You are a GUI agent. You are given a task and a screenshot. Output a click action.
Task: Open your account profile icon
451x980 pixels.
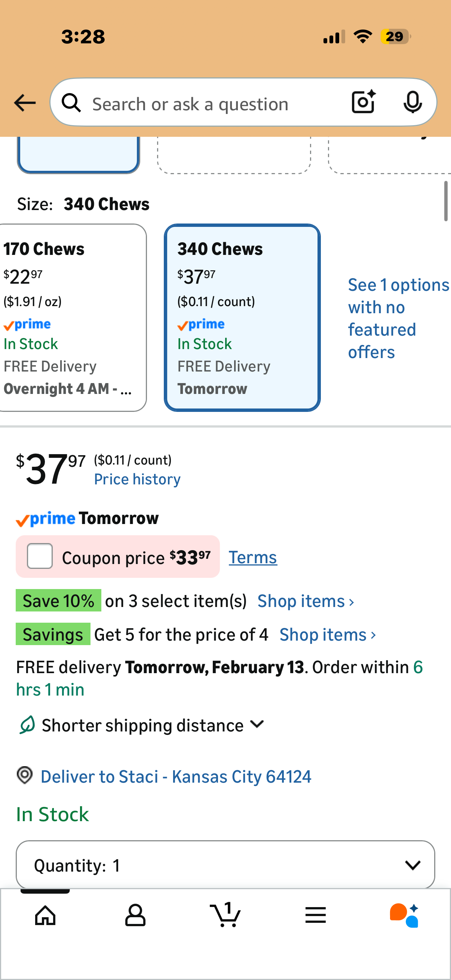tap(135, 915)
